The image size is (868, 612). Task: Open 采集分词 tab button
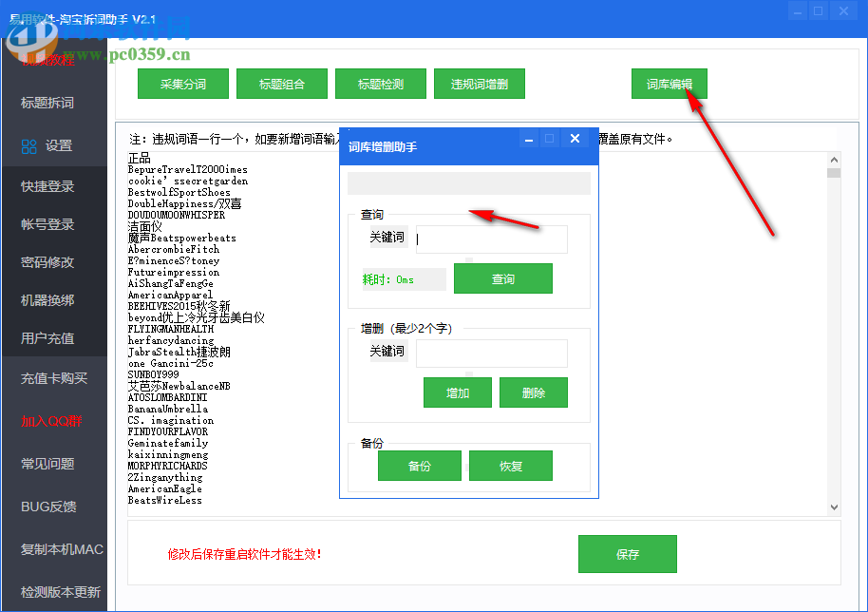coord(182,84)
